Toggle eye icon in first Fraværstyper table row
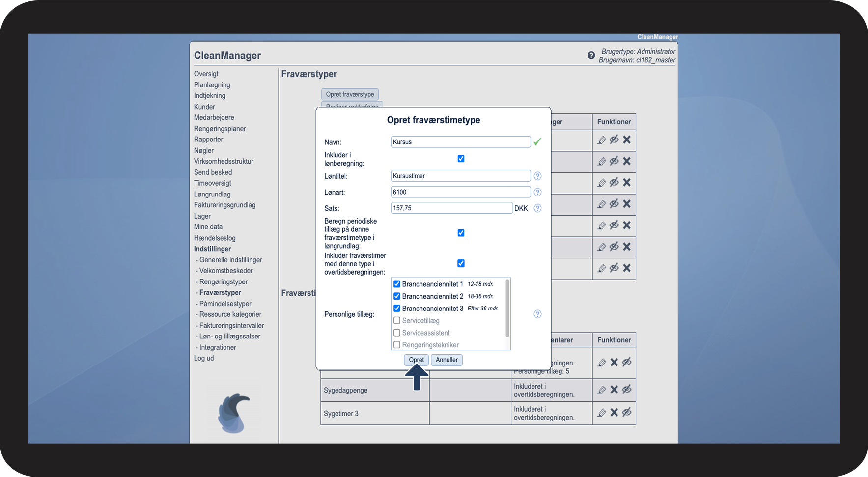 click(614, 140)
